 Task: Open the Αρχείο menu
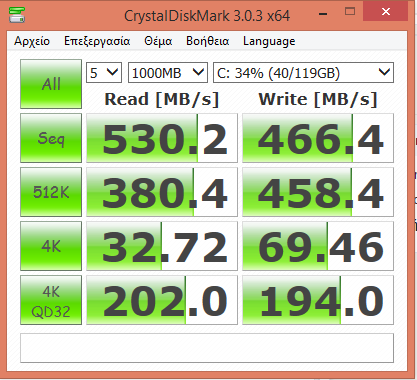(x=32, y=41)
